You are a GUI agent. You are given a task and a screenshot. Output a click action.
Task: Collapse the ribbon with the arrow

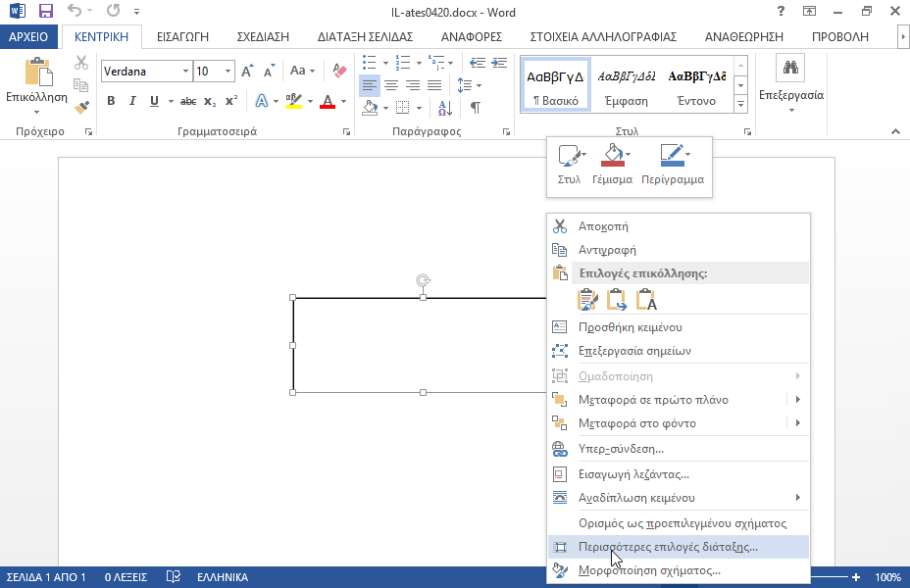(895, 131)
